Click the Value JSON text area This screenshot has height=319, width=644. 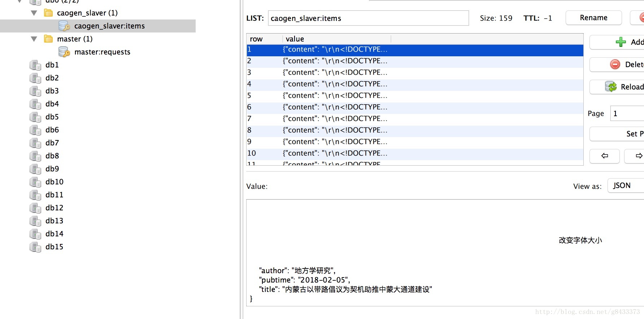tap(445, 253)
